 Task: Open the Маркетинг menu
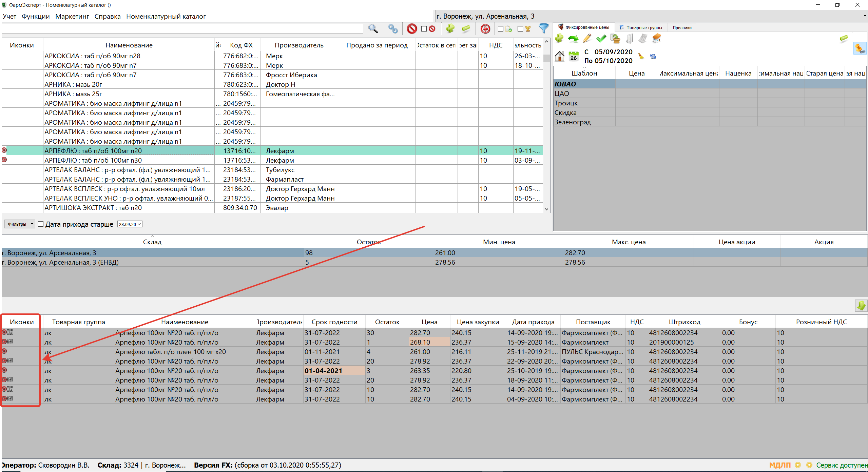pos(72,16)
